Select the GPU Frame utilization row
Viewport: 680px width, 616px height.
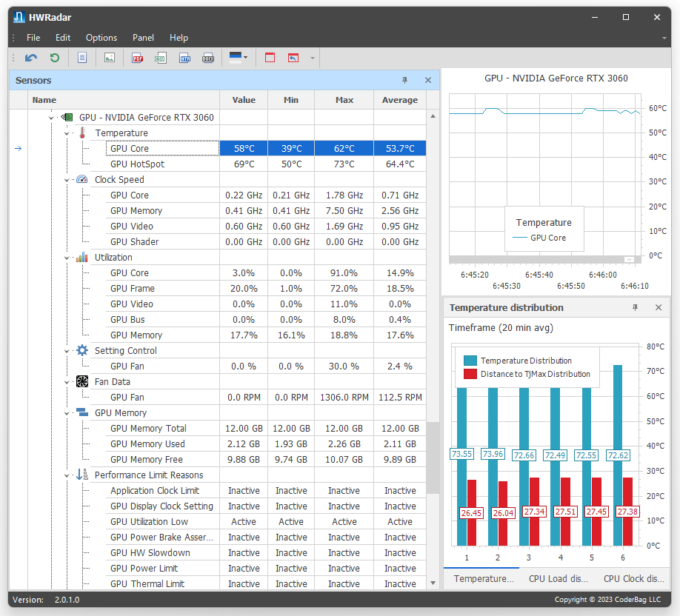tap(265, 289)
